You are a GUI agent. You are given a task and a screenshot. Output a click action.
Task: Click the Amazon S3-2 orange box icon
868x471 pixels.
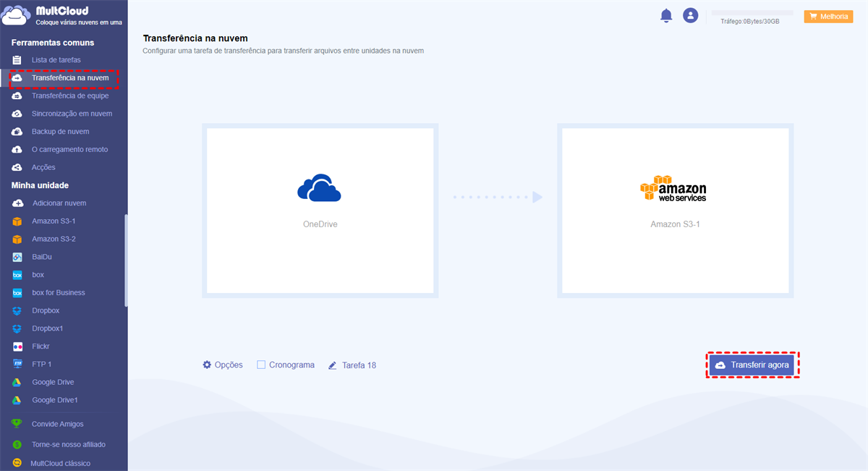[x=17, y=239]
